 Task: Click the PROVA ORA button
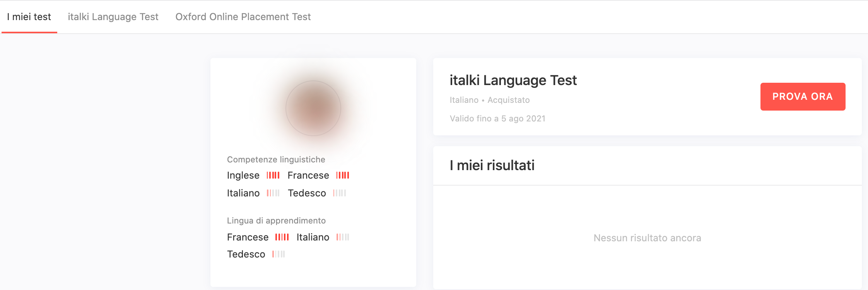803,97
